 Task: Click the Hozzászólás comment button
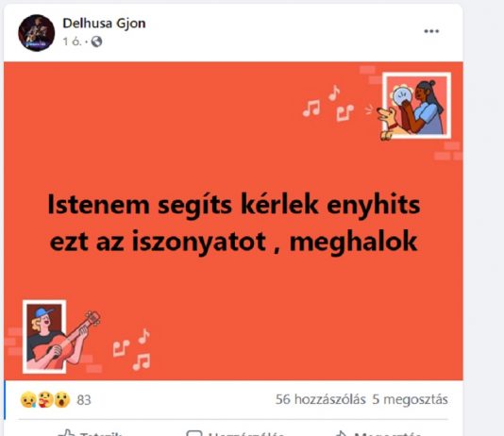point(235,433)
